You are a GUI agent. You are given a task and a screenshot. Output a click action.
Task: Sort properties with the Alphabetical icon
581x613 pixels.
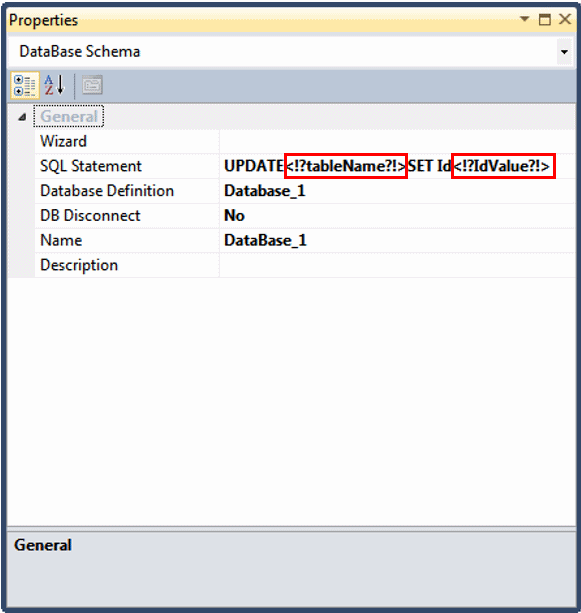coord(54,85)
